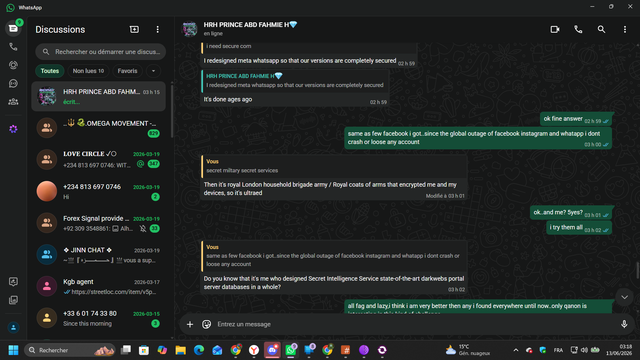The image size is (640, 360).
Task: Open the clock and date 03:18
Action: pyautogui.click(x=619, y=350)
